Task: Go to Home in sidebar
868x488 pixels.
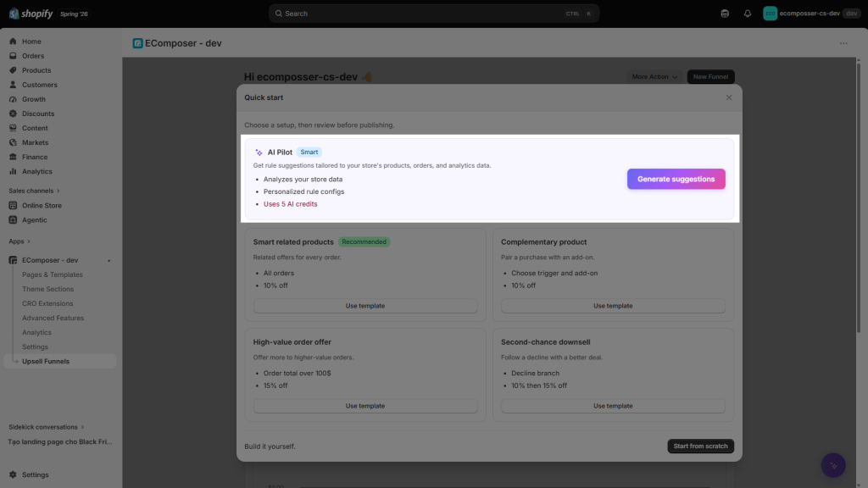Action: coord(31,42)
